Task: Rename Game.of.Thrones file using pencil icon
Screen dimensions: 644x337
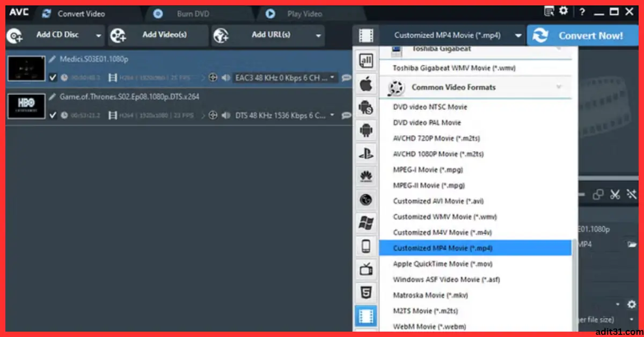Action: (53, 97)
